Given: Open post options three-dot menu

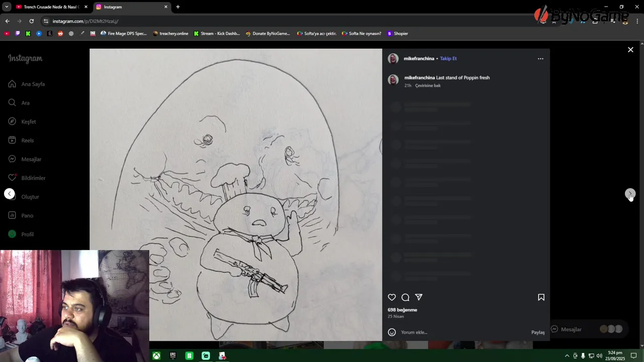Looking at the screenshot, I should click(x=540, y=59).
